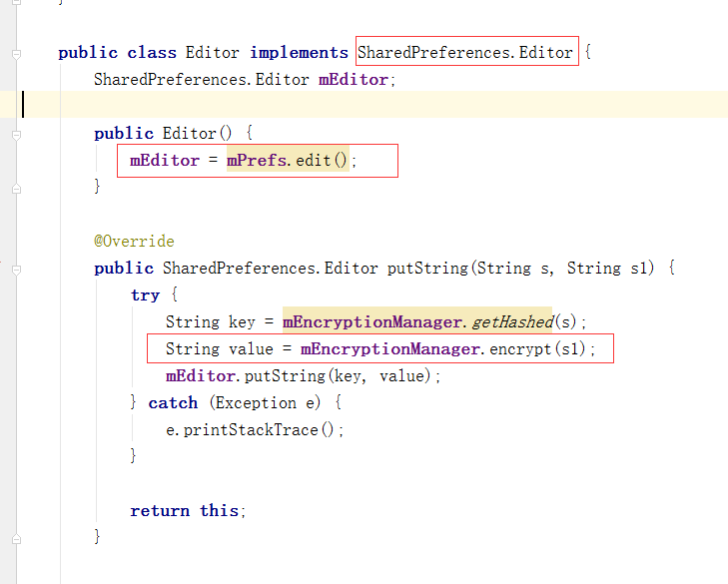Click the 'this' keyword in return statement
Screen dimensions: 728x584
pos(219,511)
